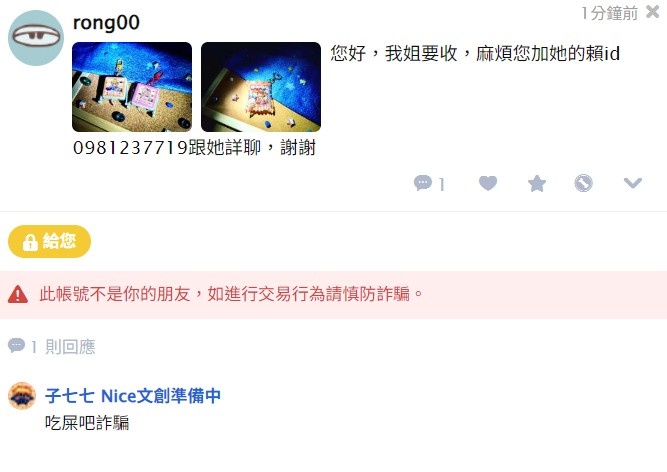Expand the plurk options chevron menu
Viewport: 667px width, 472px height.
coord(633,183)
